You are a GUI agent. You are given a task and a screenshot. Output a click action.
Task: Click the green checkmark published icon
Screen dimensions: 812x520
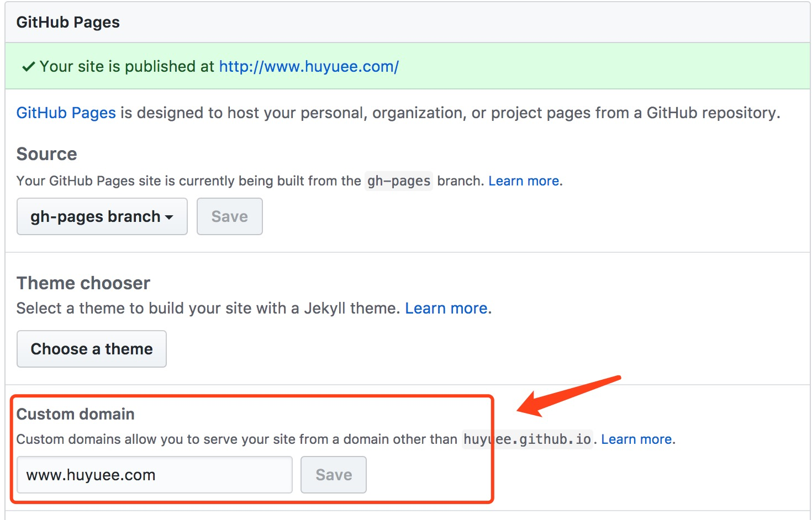pos(29,67)
